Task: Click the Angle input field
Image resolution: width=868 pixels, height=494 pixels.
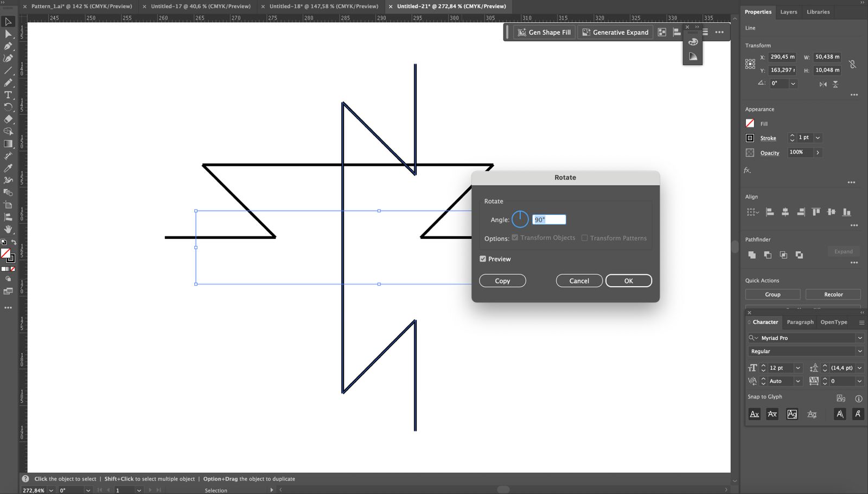Action: [548, 220]
